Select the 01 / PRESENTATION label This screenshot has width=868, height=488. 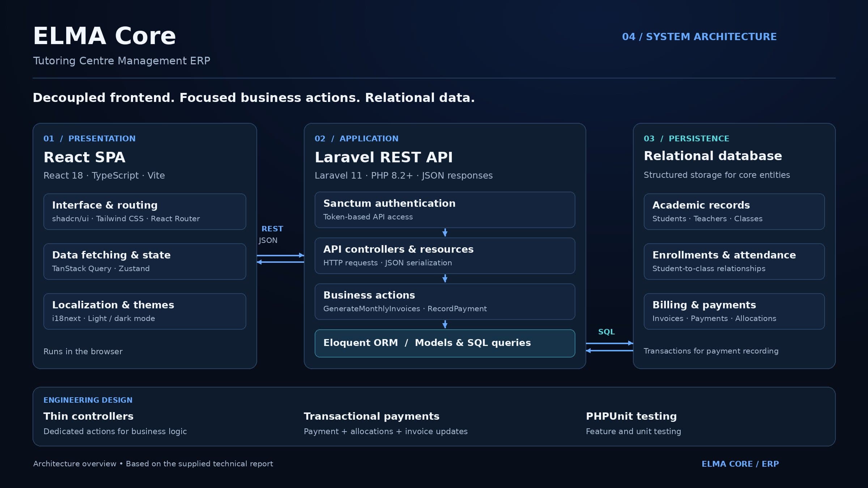(89, 138)
